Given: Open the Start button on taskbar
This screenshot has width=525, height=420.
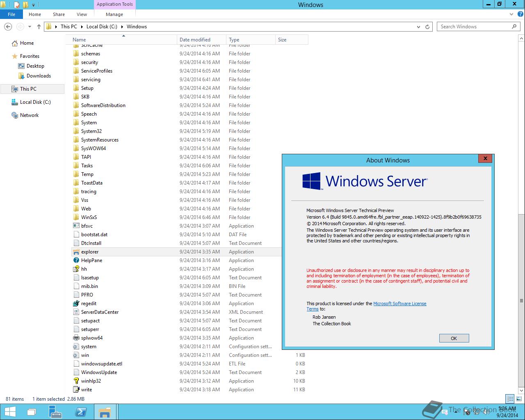Looking at the screenshot, I should (x=10, y=412).
